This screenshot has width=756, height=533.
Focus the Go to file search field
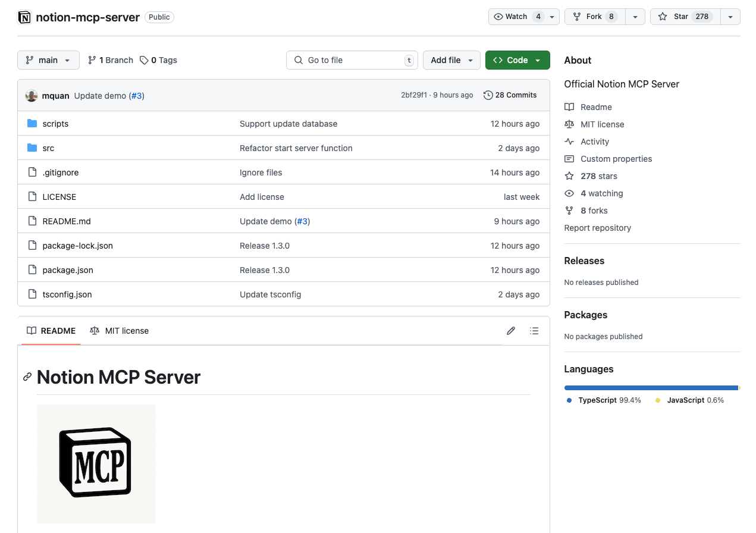(352, 60)
